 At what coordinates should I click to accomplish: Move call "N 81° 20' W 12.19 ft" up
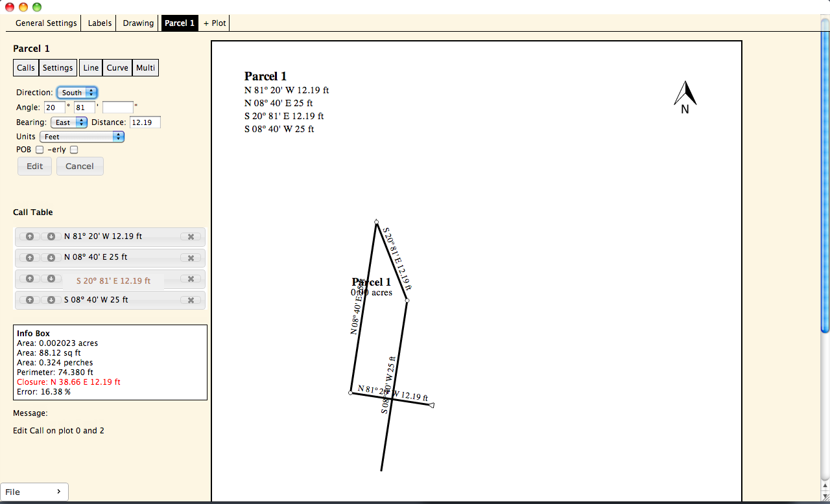30,236
